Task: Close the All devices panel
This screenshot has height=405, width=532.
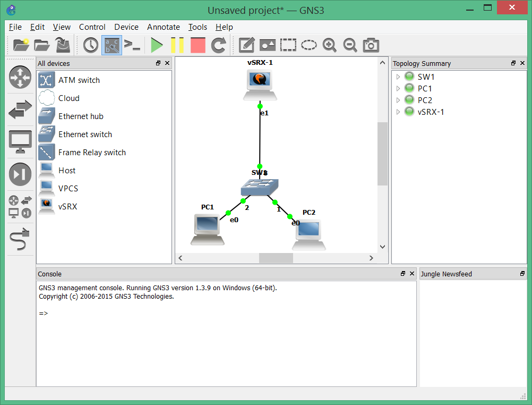Action: 167,63
